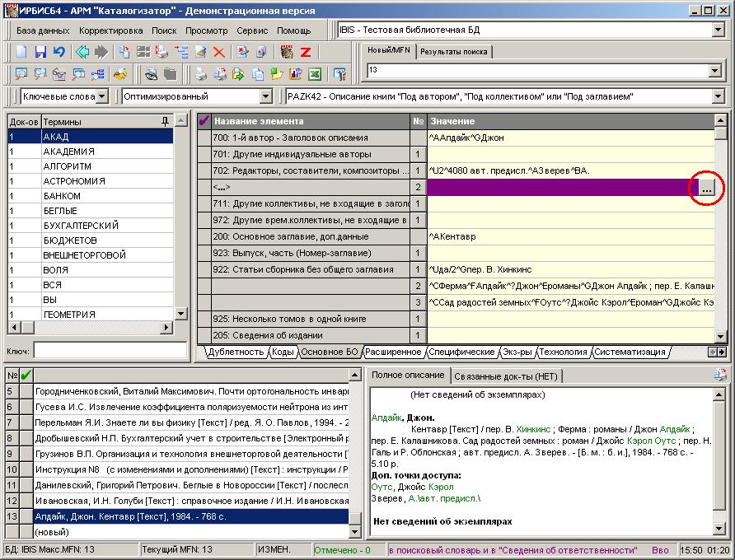
Task: Click the eye icon in the toolbar
Action: pos(152,74)
